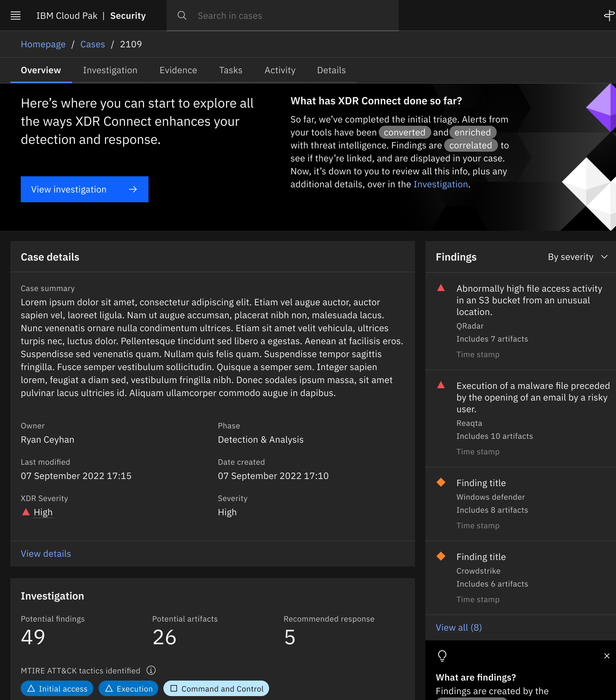Click triangle icon in Execution tag
The image size is (616, 700).
click(109, 688)
